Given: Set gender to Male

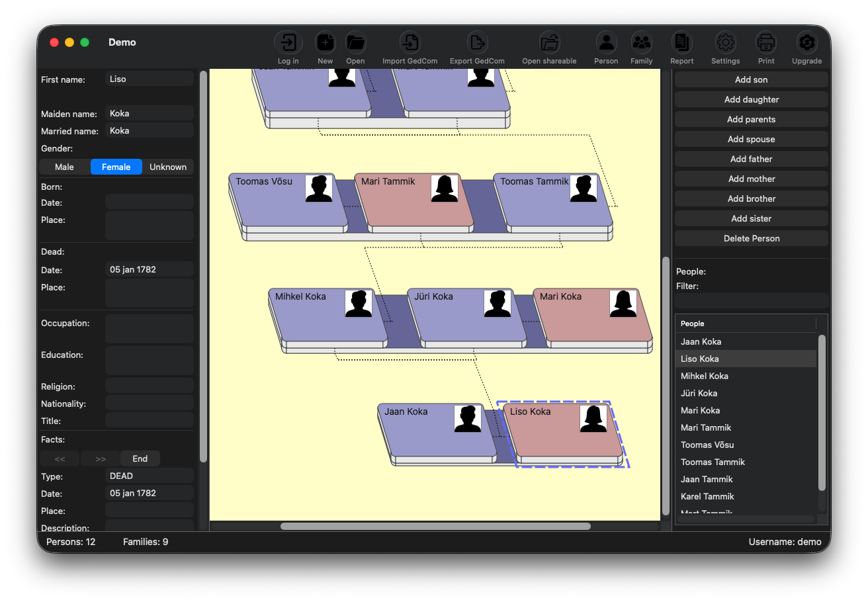Looking at the screenshot, I should coord(64,167).
